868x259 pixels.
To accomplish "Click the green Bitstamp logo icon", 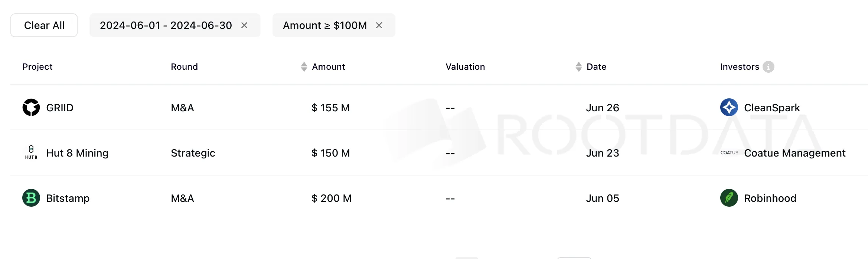I will click(x=31, y=198).
